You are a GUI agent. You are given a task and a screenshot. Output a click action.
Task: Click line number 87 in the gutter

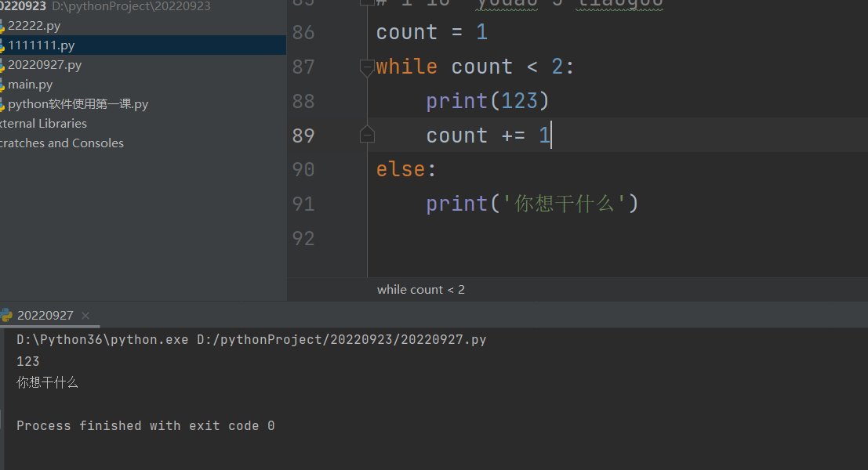[303, 67]
